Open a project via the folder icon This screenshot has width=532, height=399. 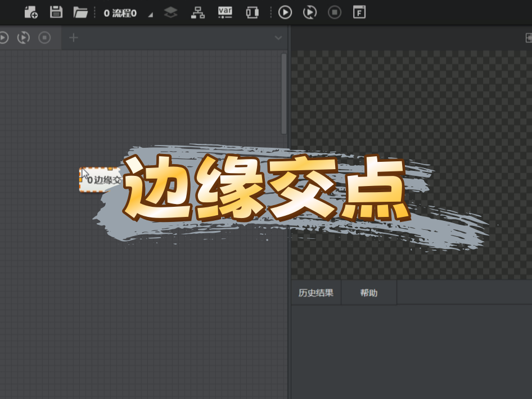(x=80, y=12)
